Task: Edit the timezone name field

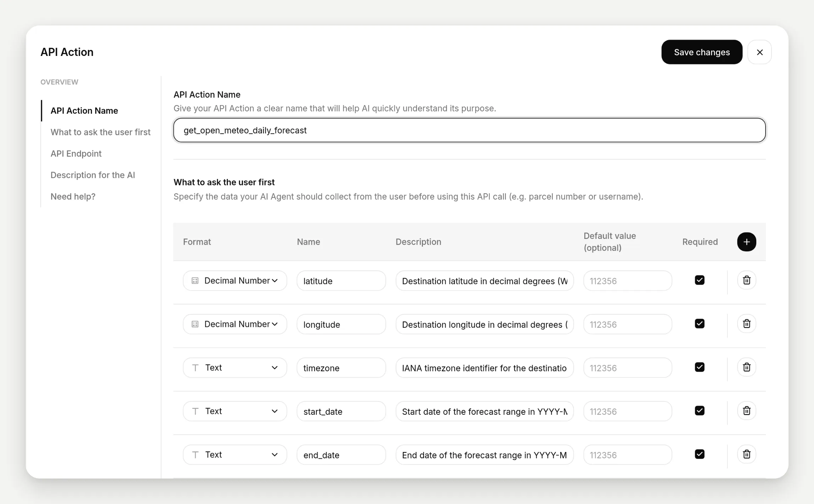Action: coord(341,368)
